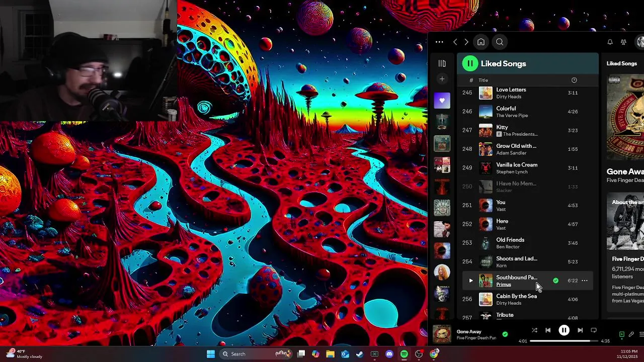This screenshot has height=362, width=644.
Task: Toggle liked checkmark for Gone Away in player
Action: (505, 334)
